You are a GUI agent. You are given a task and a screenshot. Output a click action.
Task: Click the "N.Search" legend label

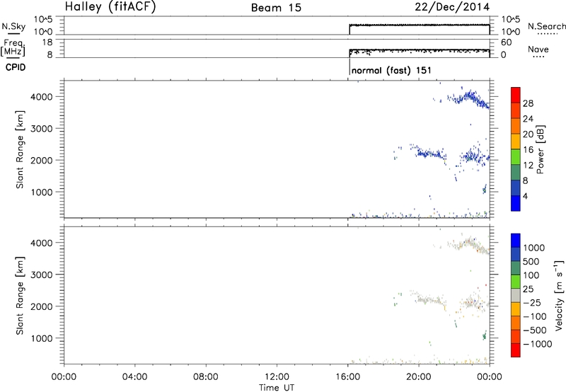546,26
